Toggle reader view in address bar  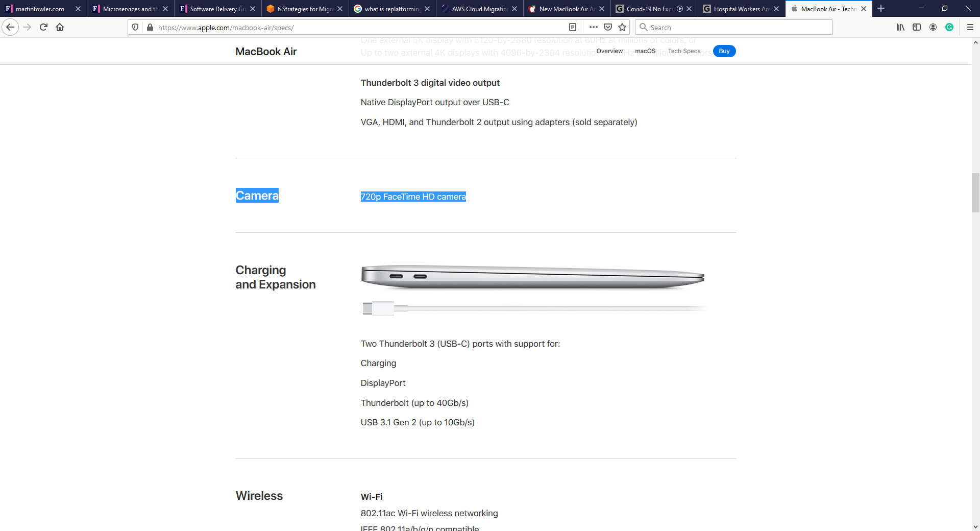click(x=573, y=27)
